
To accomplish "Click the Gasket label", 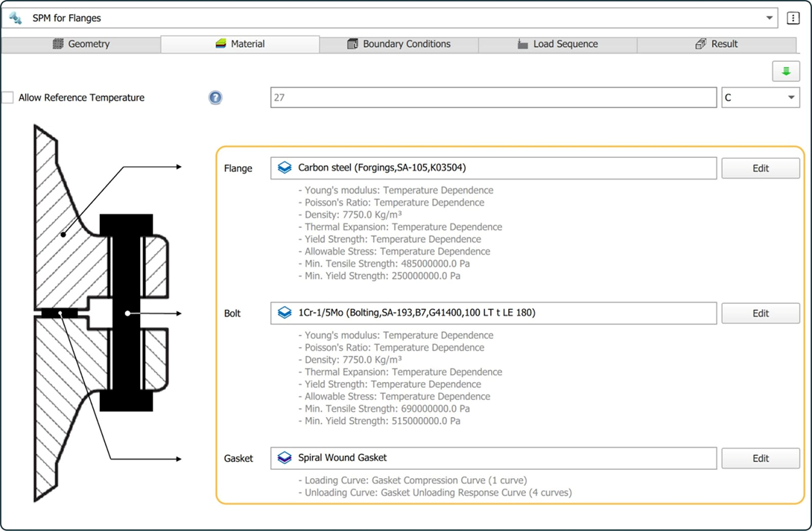I will click(238, 458).
